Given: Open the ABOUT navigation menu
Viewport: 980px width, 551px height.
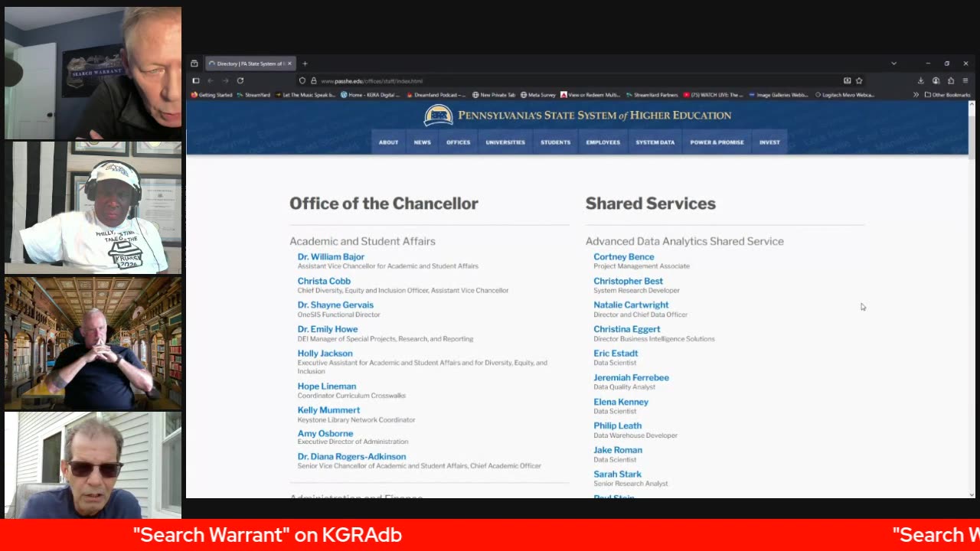Looking at the screenshot, I should (x=388, y=142).
